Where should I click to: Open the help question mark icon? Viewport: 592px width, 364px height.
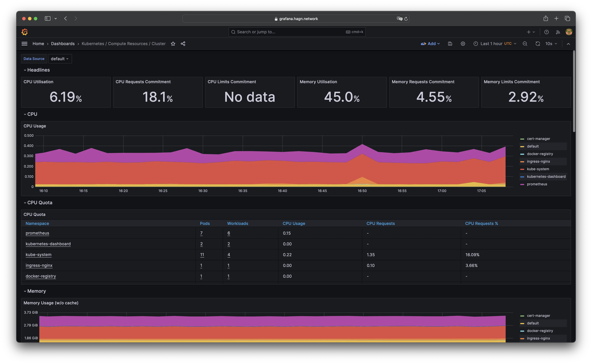click(x=546, y=32)
